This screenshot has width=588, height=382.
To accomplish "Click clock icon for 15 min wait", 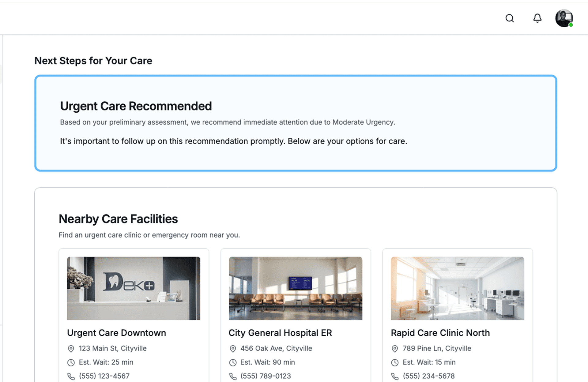I will [395, 362].
